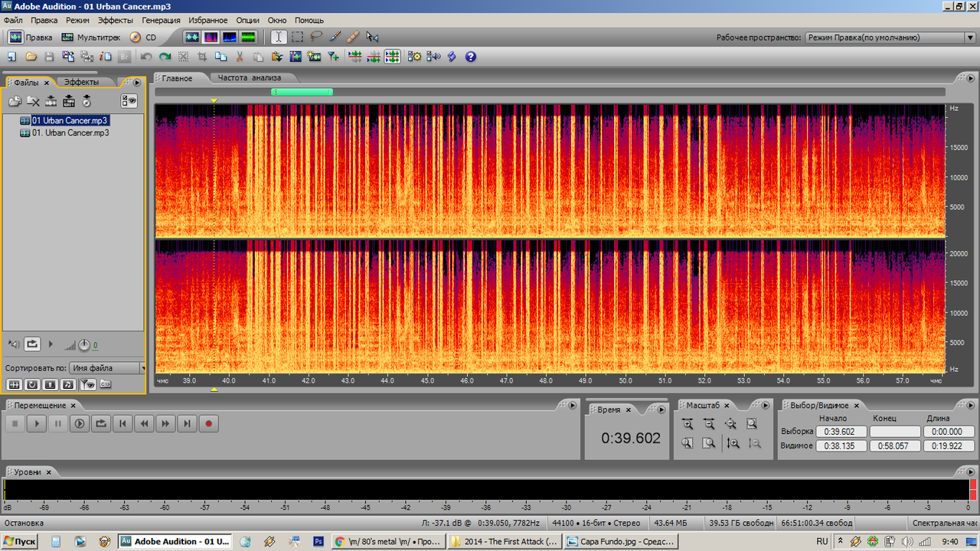The width and height of the screenshot is (980, 551).
Task: Click the green horizontal zoom scroll bar
Action: tap(302, 92)
